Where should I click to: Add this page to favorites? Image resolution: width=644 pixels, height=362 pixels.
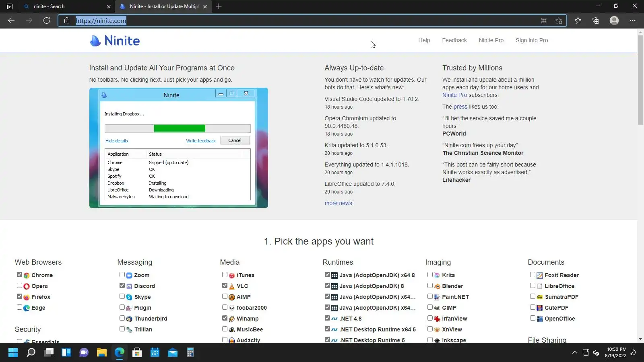tap(559, 21)
